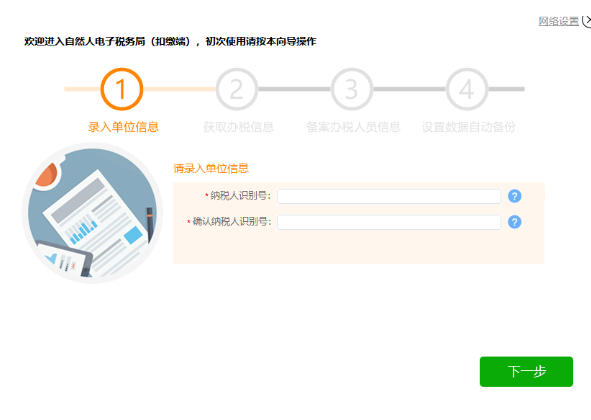Click the green 下一步 button
The height and width of the screenshot is (420, 591).
(526, 372)
